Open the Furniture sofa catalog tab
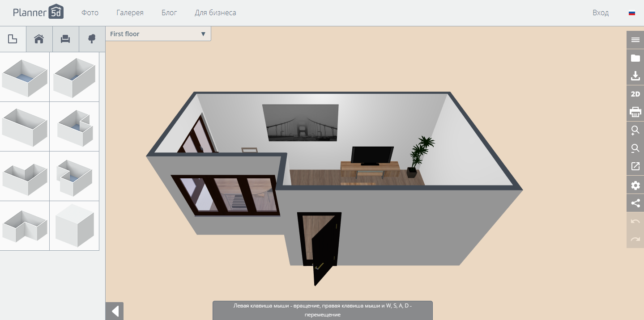 66,39
